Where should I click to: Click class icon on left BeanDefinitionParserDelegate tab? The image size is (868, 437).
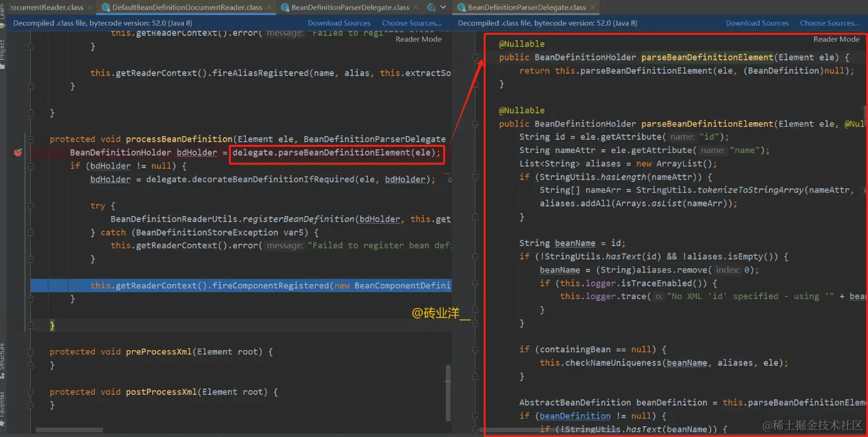coord(284,8)
